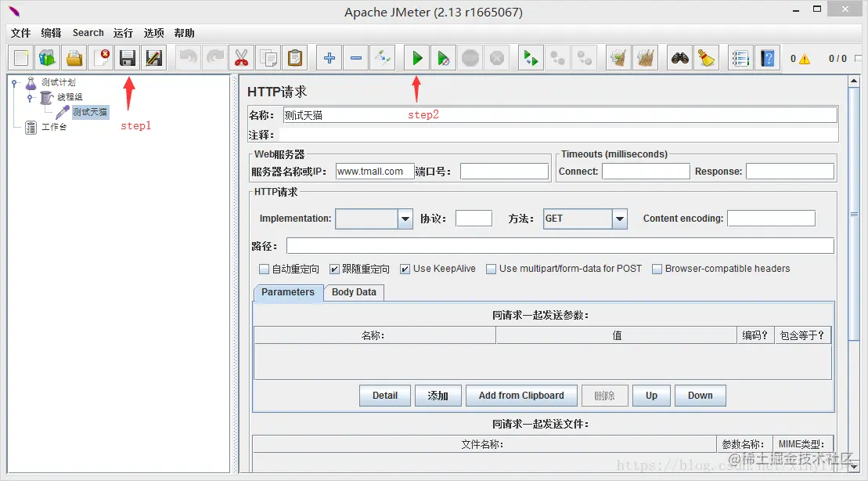This screenshot has height=481, width=868.
Task: Open Search with binoculars icon
Action: (680, 58)
